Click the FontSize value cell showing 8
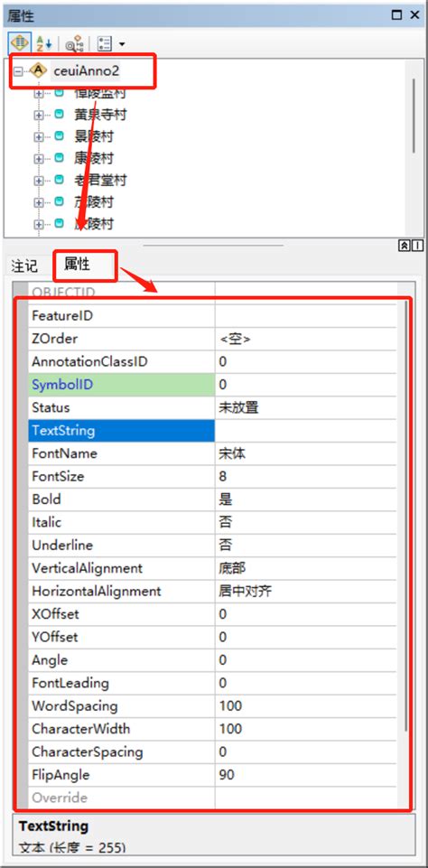 [x=305, y=477]
